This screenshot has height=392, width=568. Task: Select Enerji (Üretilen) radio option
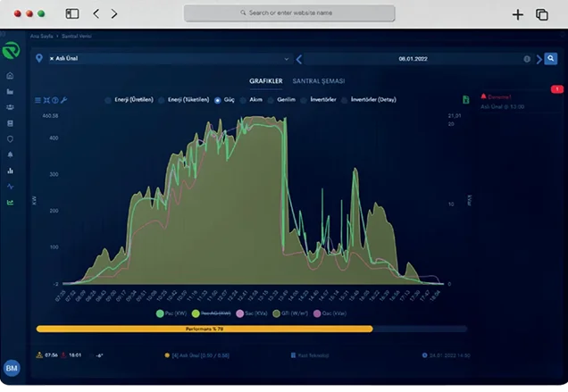(108, 100)
